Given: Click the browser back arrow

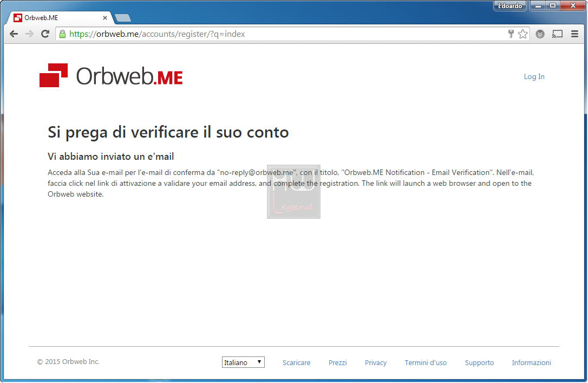Looking at the screenshot, I should [14, 34].
